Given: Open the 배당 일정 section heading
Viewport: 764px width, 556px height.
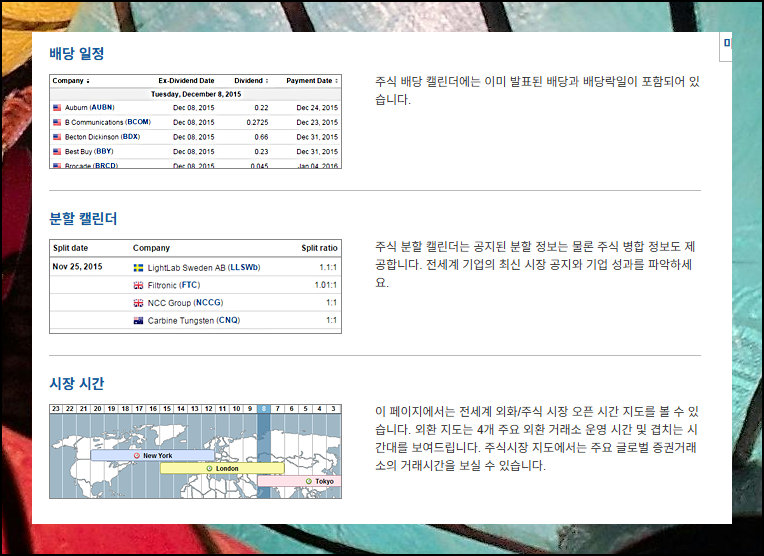Looking at the screenshot, I should tap(76, 53).
